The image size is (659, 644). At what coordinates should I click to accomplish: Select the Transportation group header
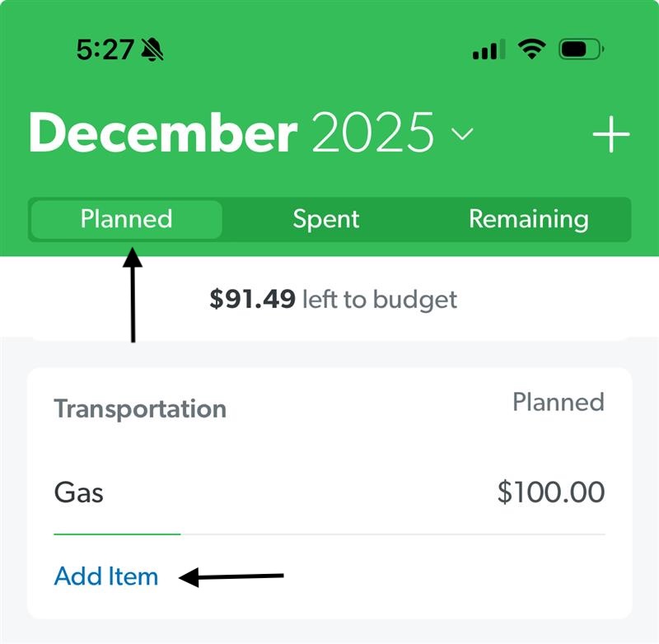pyautogui.click(x=140, y=408)
